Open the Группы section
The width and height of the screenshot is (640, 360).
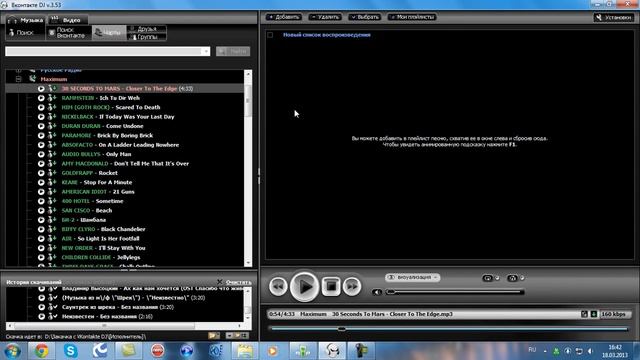pos(147,37)
